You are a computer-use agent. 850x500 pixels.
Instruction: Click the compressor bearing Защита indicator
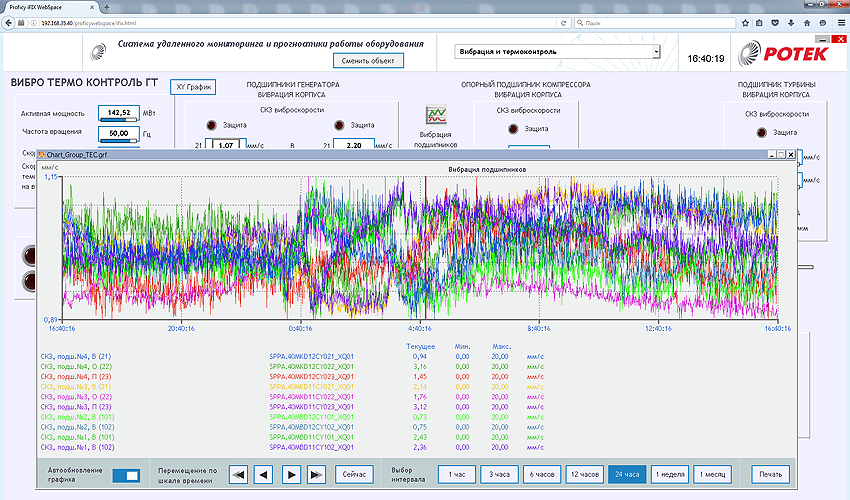tap(513, 129)
